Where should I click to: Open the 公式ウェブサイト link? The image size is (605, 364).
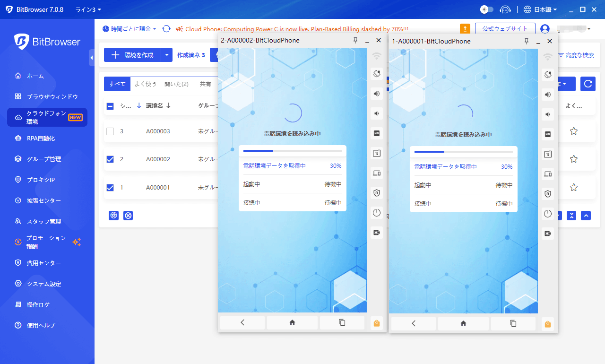[x=505, y=28]
